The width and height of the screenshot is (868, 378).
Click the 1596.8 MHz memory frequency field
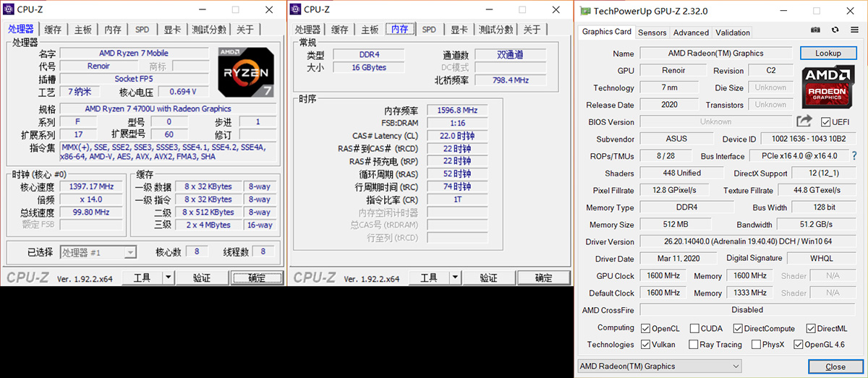point(457,111)
